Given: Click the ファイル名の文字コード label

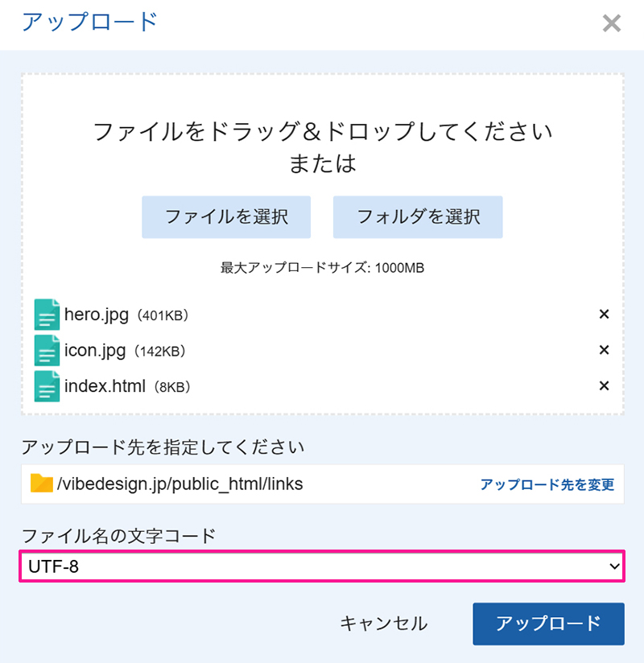Looking at the screenshot, I should pyautogui.click(x=118, y=535).
